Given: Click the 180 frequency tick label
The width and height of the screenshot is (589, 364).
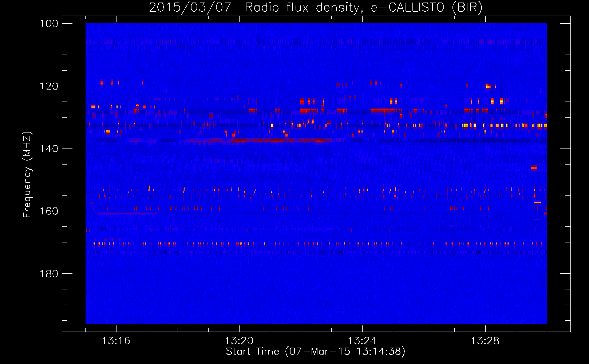Looking at the screenshot, I should tap(49, 274).
